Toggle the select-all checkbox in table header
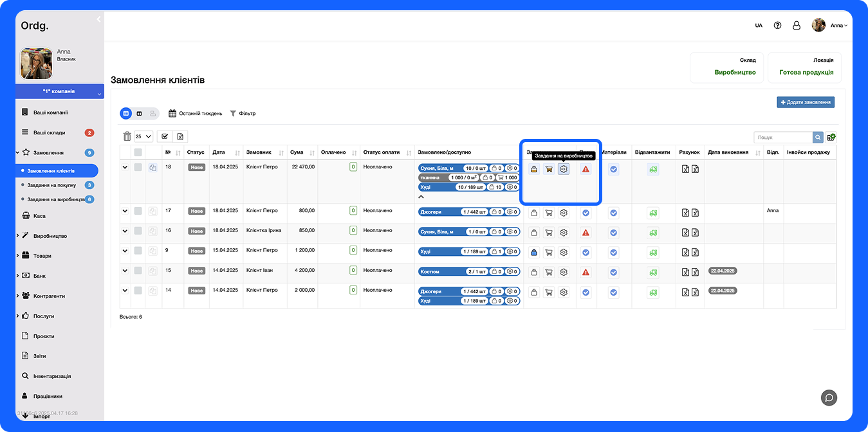The height and width of the screenshot is (432, 868). tap(138, 152)
